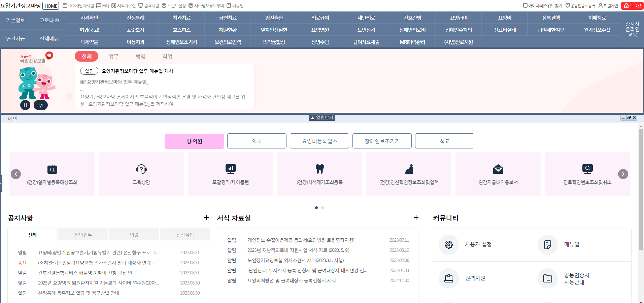The height and width of the screenshot is (303, 644).
Task: Go to HOME button
Action: [51, 6]
